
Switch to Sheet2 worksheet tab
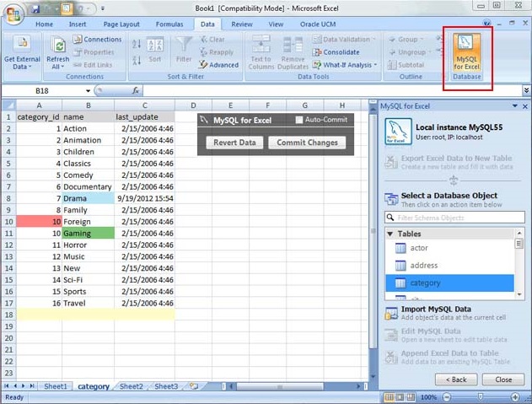[x=132, y=386]
